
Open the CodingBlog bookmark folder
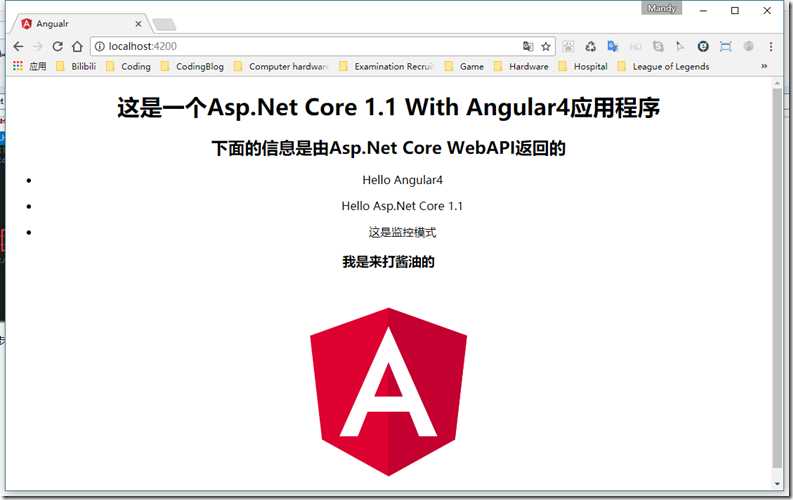(192, 66)
